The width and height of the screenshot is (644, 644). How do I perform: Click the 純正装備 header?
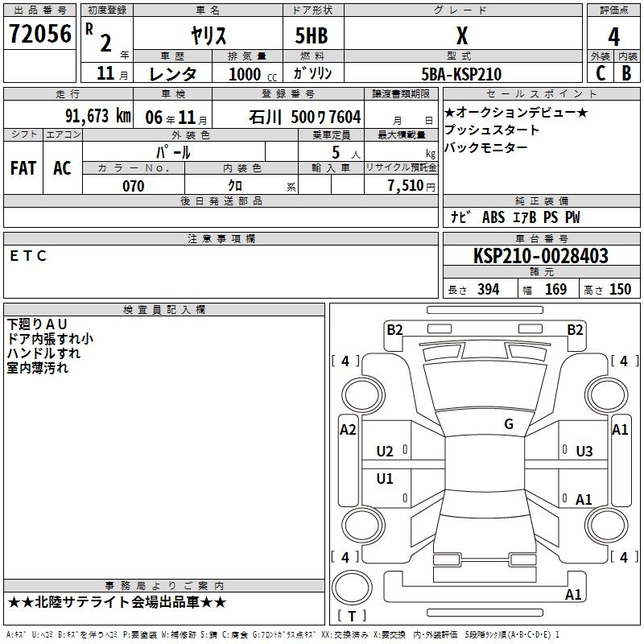coord(541,201)
